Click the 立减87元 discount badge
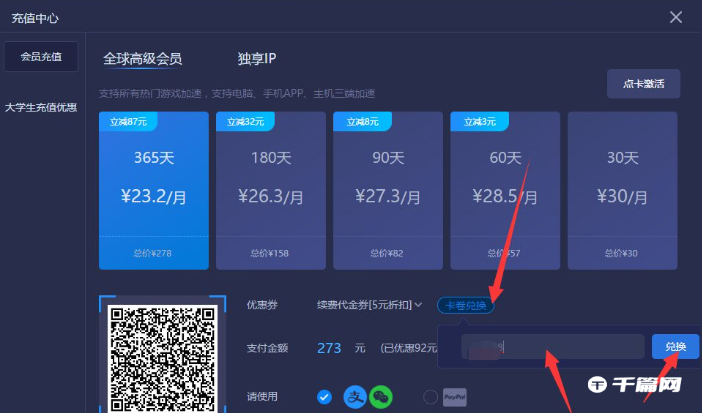Image resolution: width=702 pixels, height=413 pixels. (128, 121)
